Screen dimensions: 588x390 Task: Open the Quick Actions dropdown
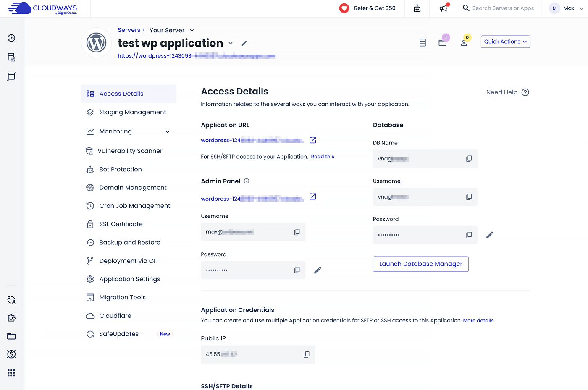506,42
